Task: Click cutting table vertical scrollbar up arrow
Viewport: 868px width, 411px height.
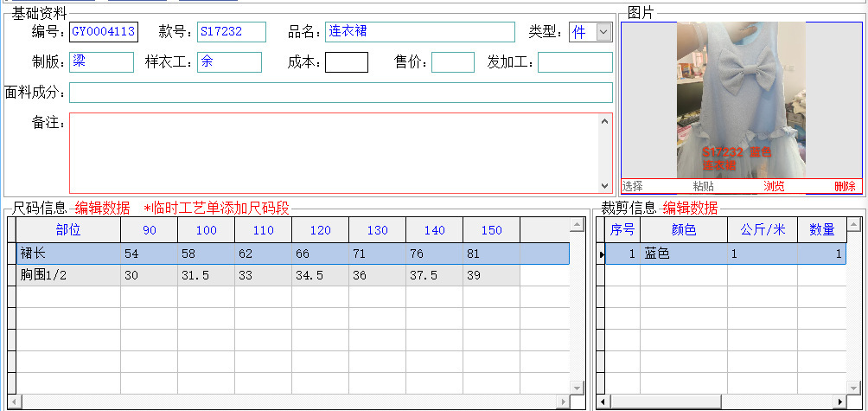Action: pos(854,224)
